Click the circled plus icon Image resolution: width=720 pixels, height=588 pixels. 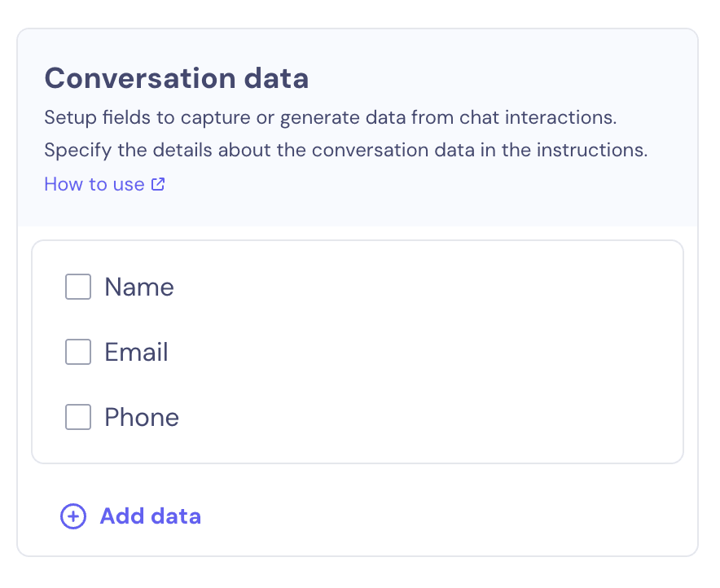(73, 516)
